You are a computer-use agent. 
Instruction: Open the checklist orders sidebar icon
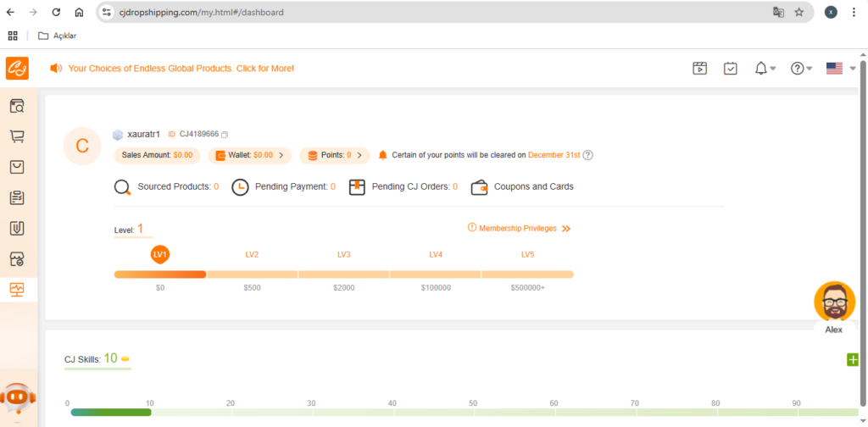tap(17, 197)
